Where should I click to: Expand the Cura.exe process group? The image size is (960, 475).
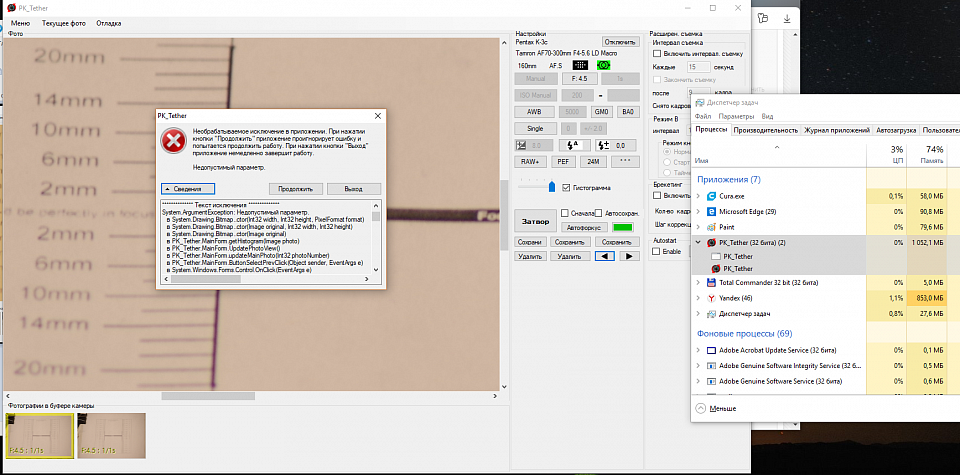[699, 196]
